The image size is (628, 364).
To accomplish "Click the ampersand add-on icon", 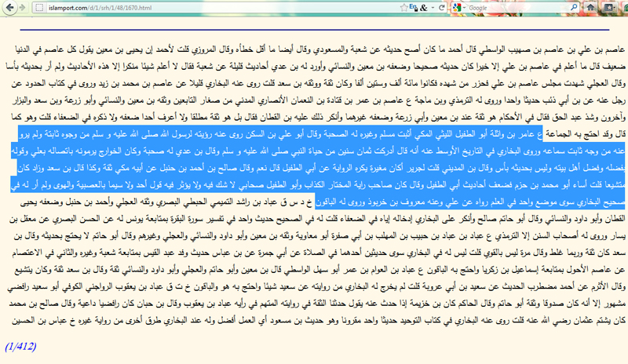I will pyautogui.click(x=424, y=8).
